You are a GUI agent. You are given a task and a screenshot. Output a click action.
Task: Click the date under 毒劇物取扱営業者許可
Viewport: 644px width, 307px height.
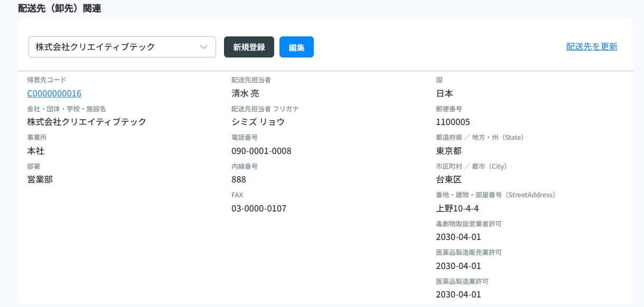click(x=458, y=237)
